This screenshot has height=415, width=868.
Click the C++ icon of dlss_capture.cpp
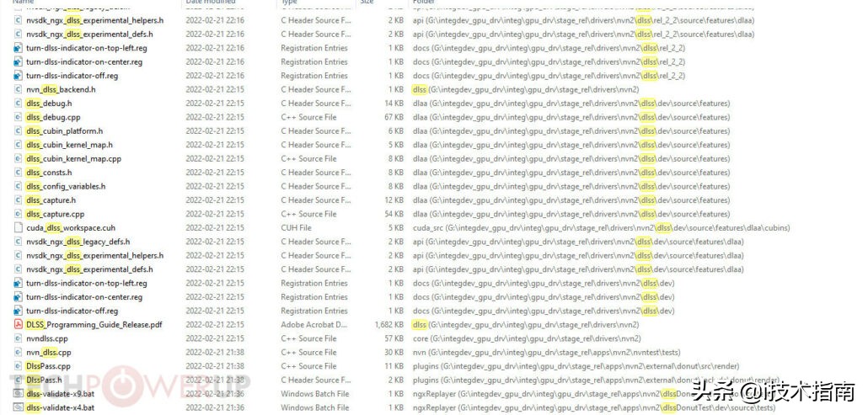point(19,214)
